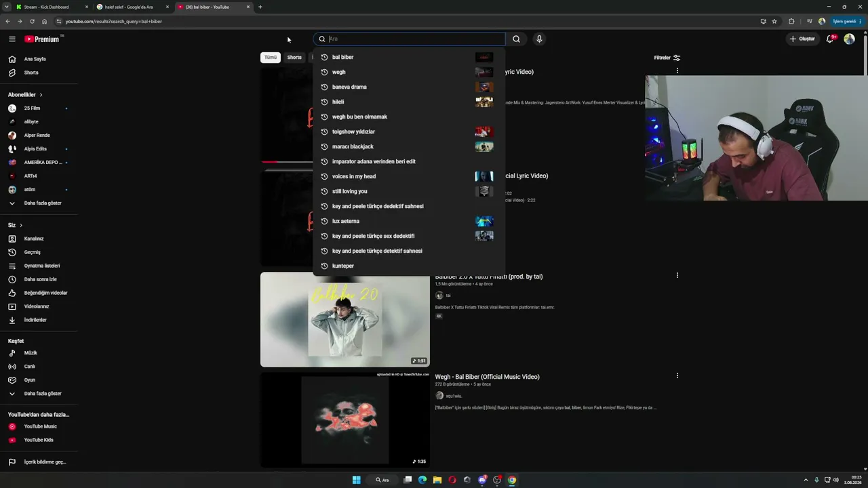Open File Explorer from the taskbar

point(437,480)
